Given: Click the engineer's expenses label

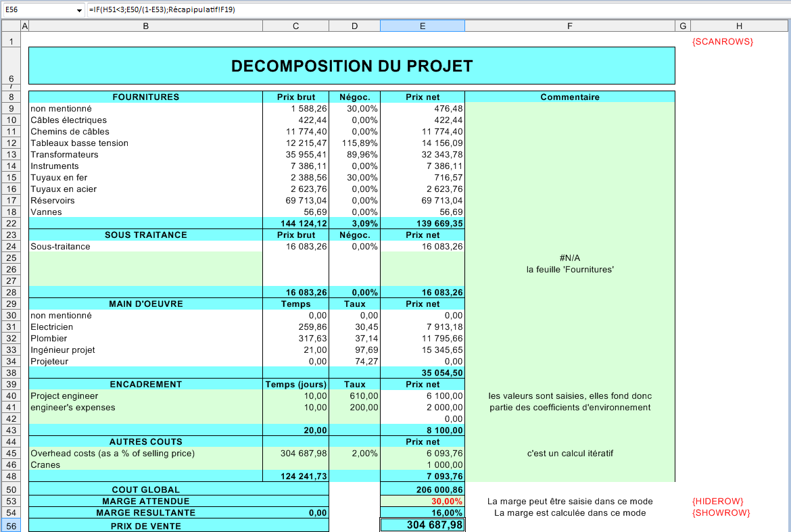Looking at the screenshot, I should pos(72,408).
